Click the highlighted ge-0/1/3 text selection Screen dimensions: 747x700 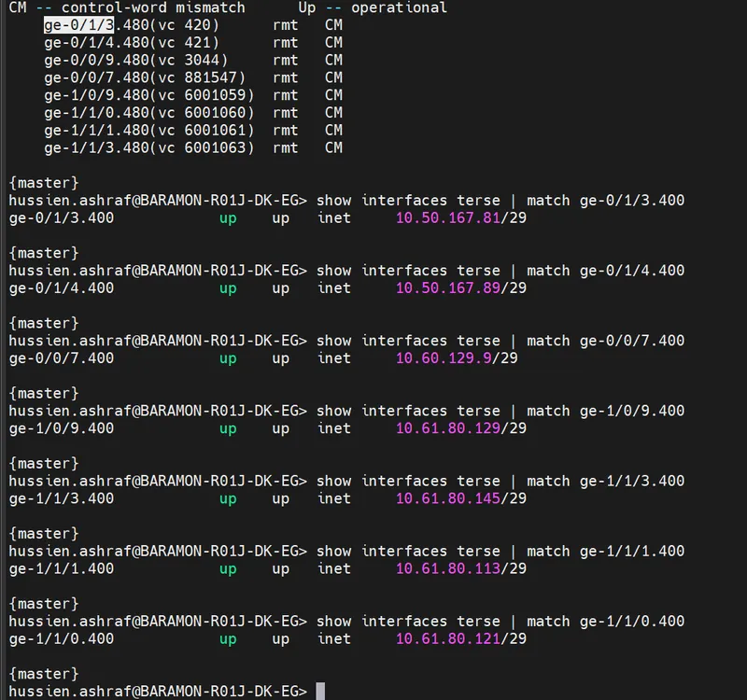coord(79,25)
